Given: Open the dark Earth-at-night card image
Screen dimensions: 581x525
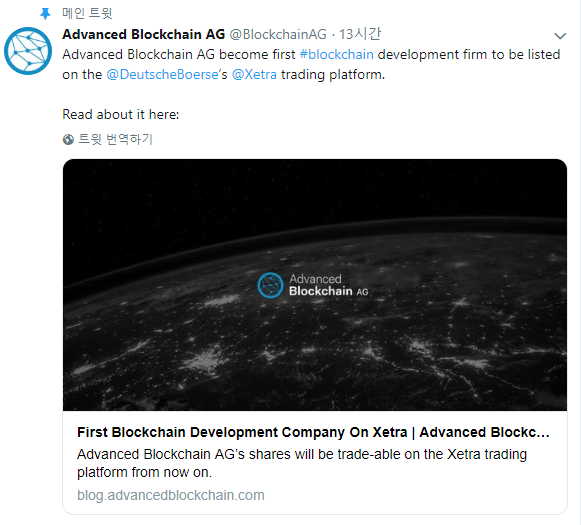Looking at the screenshot, I should 315,285.
